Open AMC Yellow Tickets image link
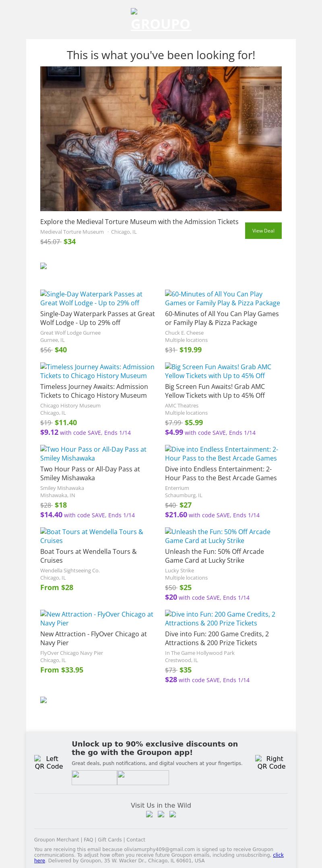322x868 pixels. tap(218, 371)
